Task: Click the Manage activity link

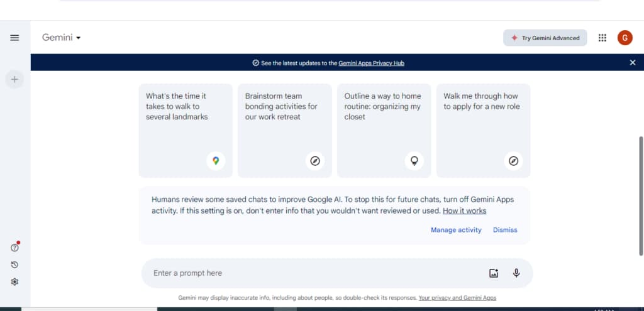Action: click(x=456, y=230)
